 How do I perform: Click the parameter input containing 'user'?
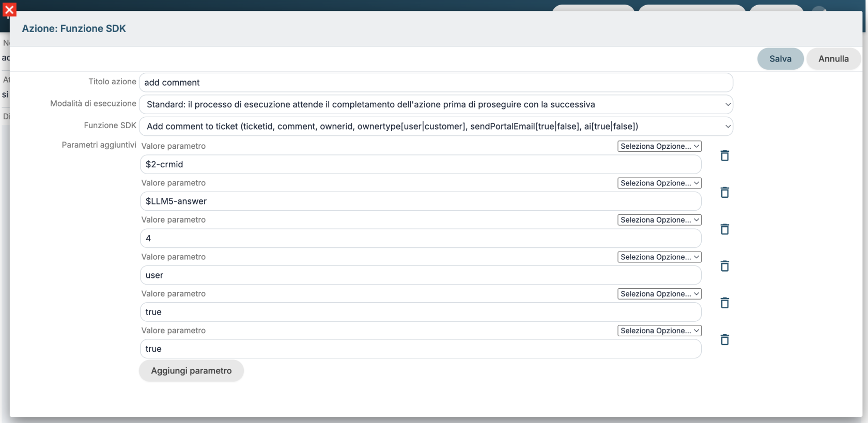[x=421, y=275]
